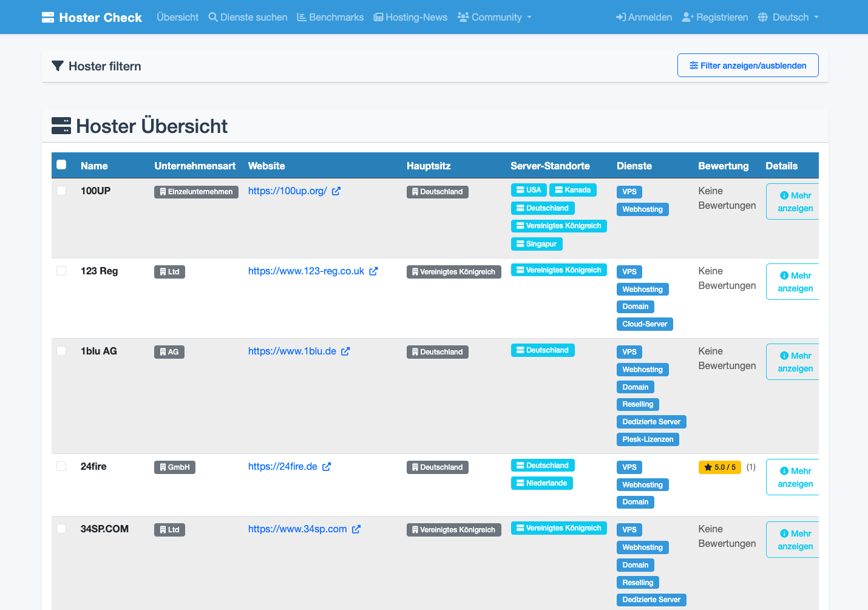Toggle the select-all checkbox in table header

pos(61,164)
